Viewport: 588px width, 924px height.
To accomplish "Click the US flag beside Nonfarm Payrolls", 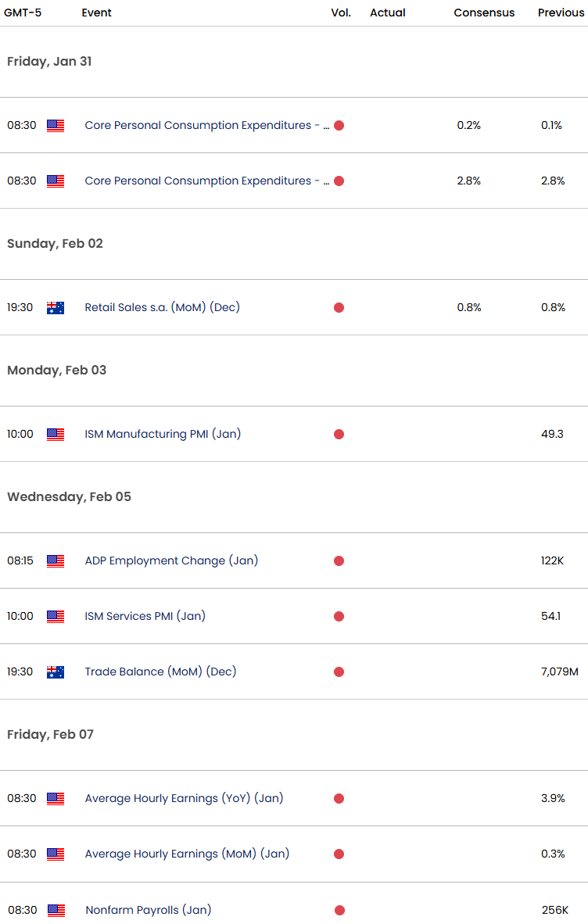I will tap(55, 910).
